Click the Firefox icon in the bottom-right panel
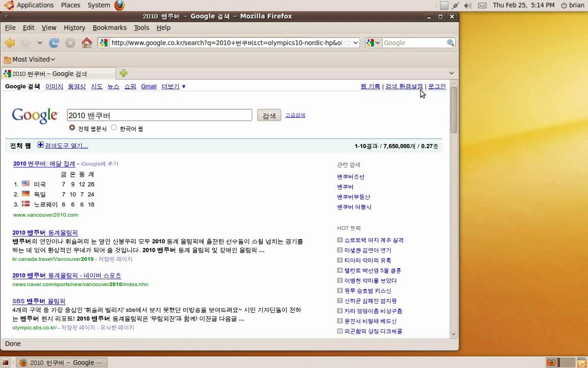Viewport: 588px width, 368px height. click(552, 362)
